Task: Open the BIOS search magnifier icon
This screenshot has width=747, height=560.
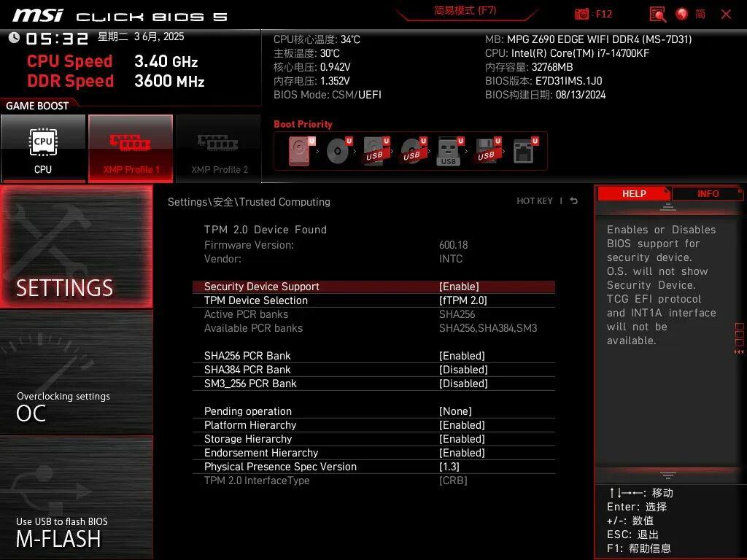Action: 658,15
